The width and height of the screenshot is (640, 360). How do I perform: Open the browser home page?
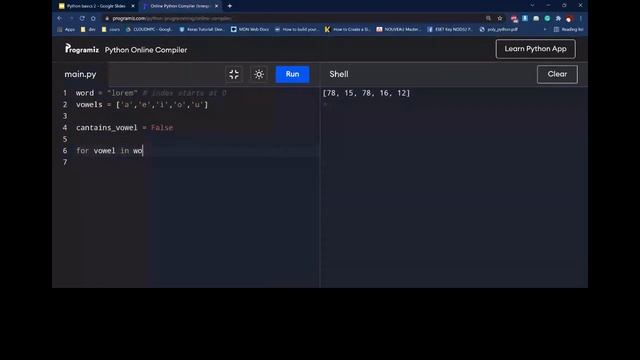(x=93, y=18)
